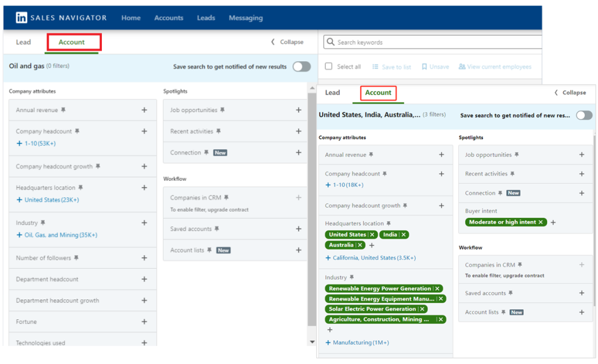Viewport: 598px width, 364px height.
Task: Open the Messaging menu
Action: (x=246, y=18)
